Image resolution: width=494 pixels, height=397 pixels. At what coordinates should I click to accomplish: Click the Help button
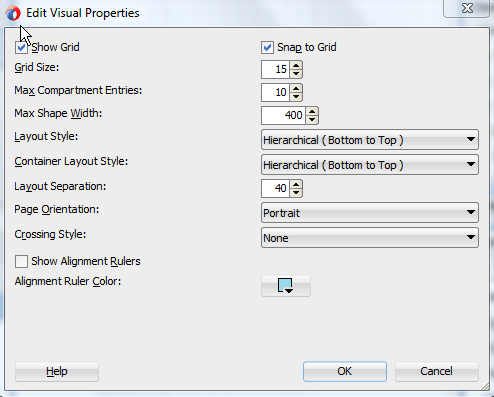pyautogui.click(x=57, y=371)
